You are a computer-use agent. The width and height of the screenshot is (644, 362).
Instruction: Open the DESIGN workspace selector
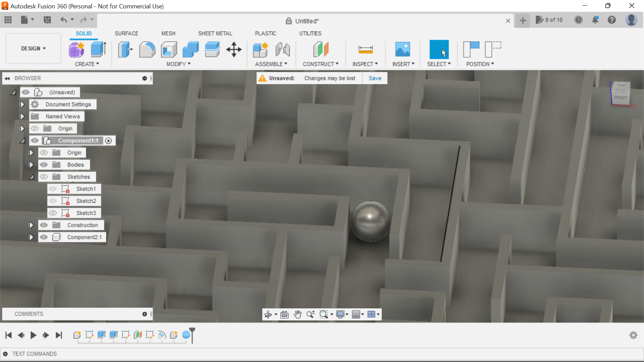[33, 48]
